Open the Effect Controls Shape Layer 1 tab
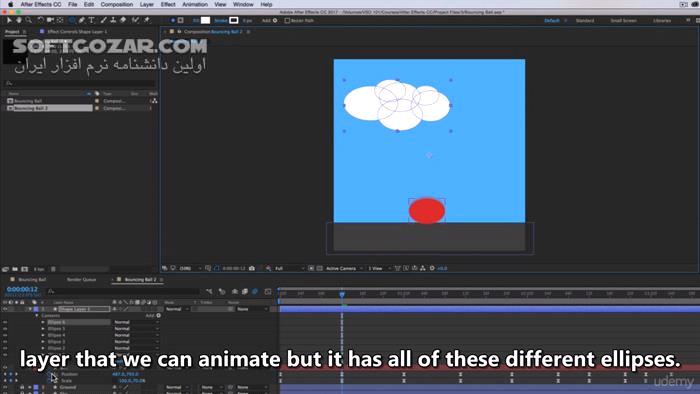700x394 pixels. 77,32
